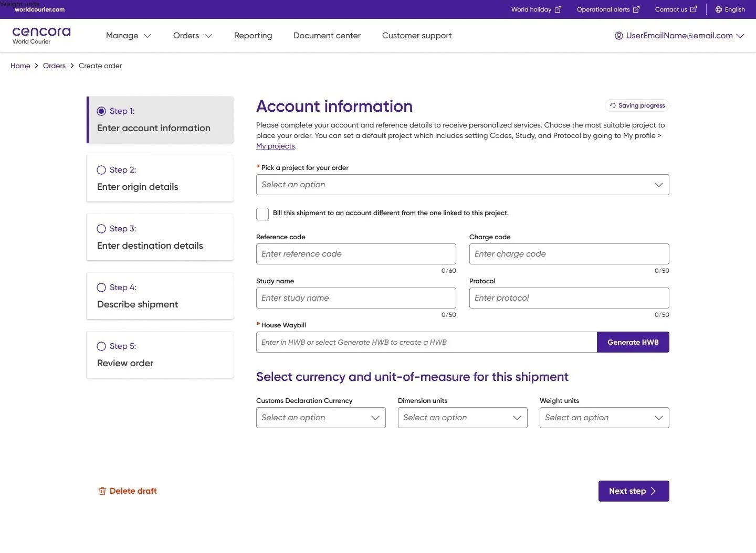Image resolution: width=756 pixels, height=553 pixels.
Task: Select the Step 1 radio button
Action: pyautogui.click(x=101, y=111)
